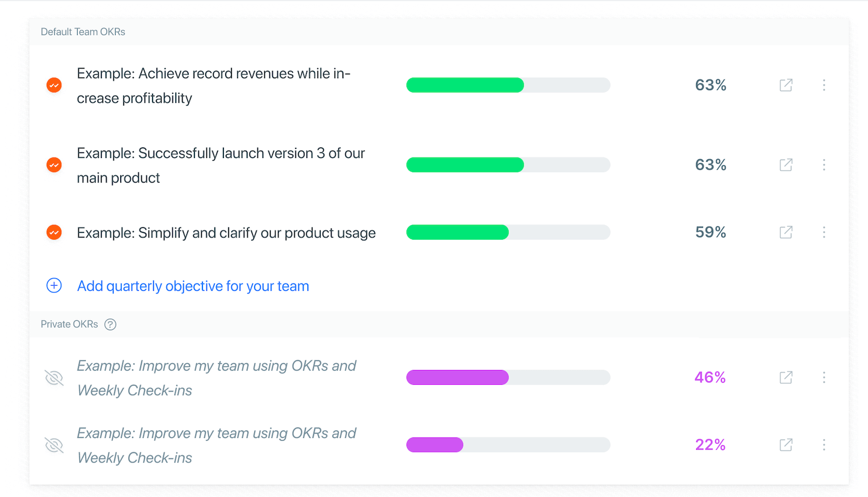Open the three-dot menu for Simplify and clarify
This screenshot has height=497, width=868.
824,232
